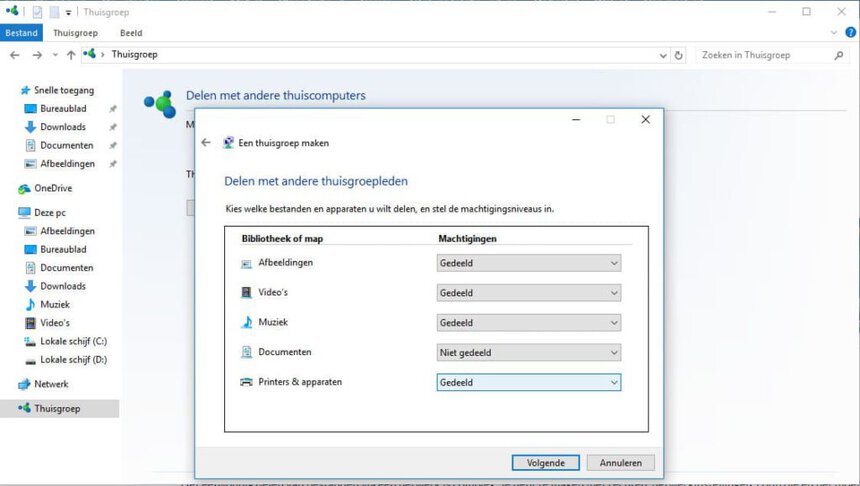Open Lokale schijf (C:)
The image size is (860, 486).
click(73, 341)
